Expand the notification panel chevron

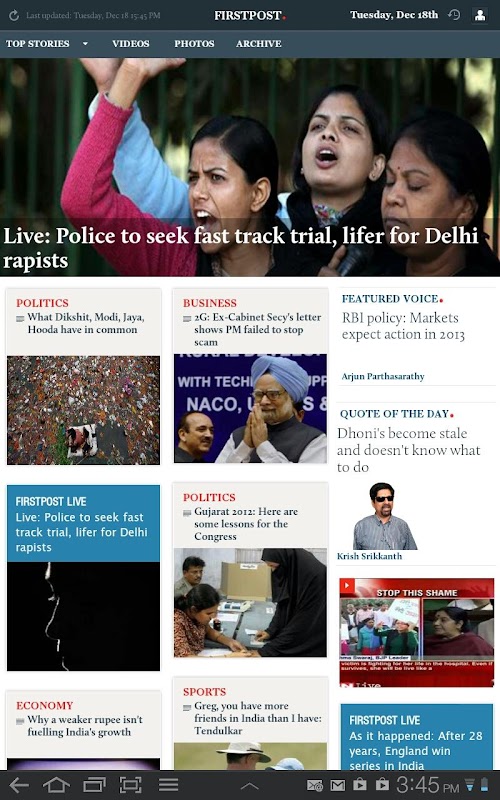point(249,786)
